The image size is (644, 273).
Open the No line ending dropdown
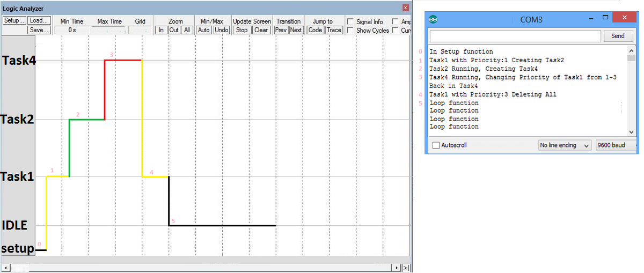coord(565,145)
